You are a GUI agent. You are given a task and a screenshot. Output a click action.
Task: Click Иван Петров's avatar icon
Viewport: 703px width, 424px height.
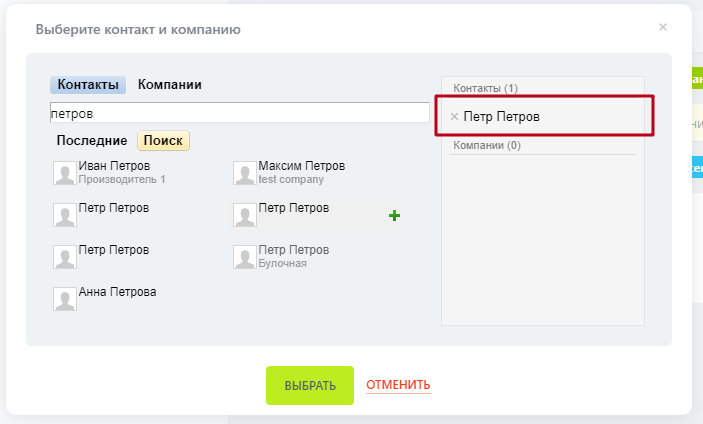point(65,173)
